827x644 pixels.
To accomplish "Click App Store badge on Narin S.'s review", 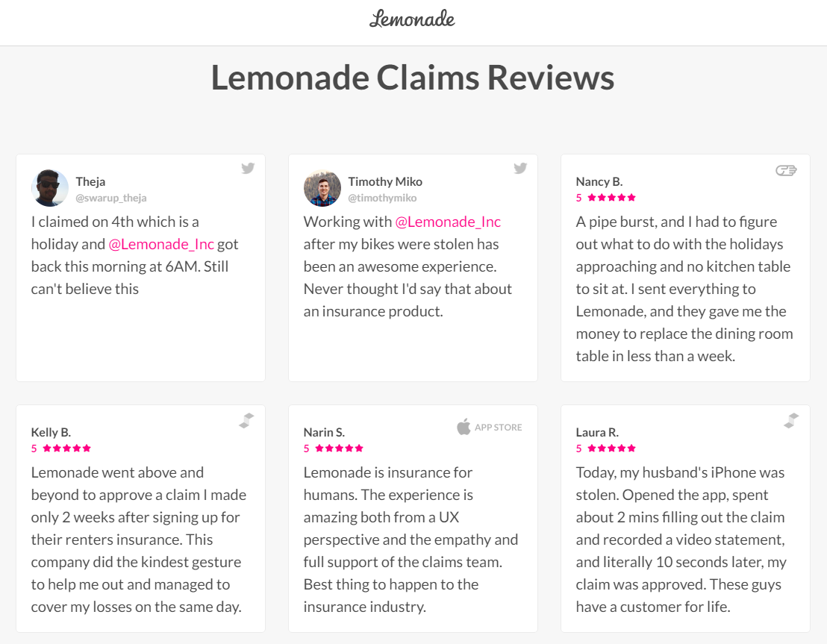I will (x=490, y=428).
